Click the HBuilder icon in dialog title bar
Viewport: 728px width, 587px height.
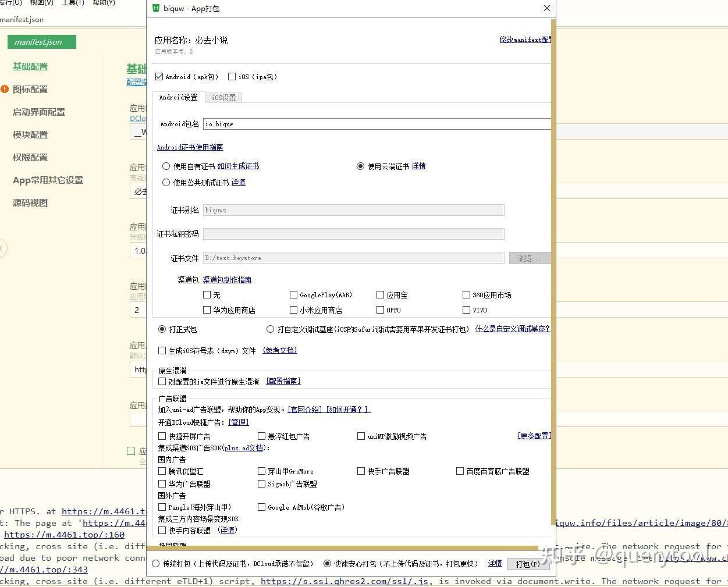coord(156,8)
